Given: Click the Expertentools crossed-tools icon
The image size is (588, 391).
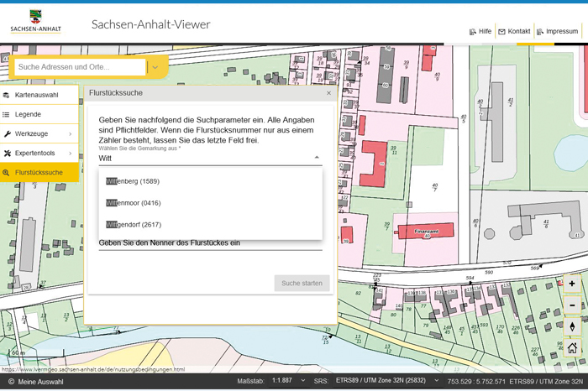Looking at the screenshot, I should click(x=7, y=154).
